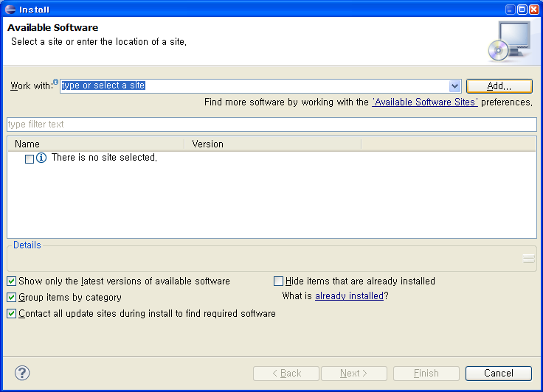
Task: Click the Eclipse icon in the title bar
Action: 10,10
